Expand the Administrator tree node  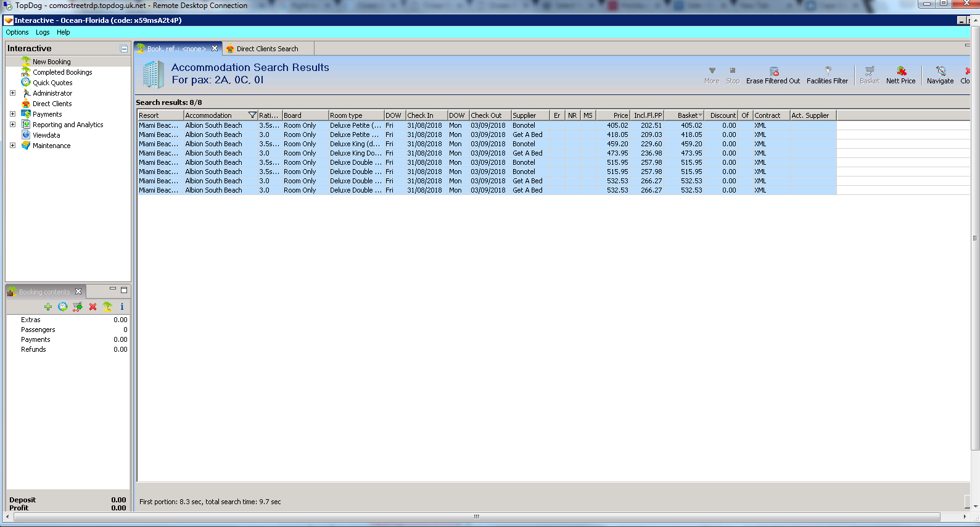coord(12,93)
